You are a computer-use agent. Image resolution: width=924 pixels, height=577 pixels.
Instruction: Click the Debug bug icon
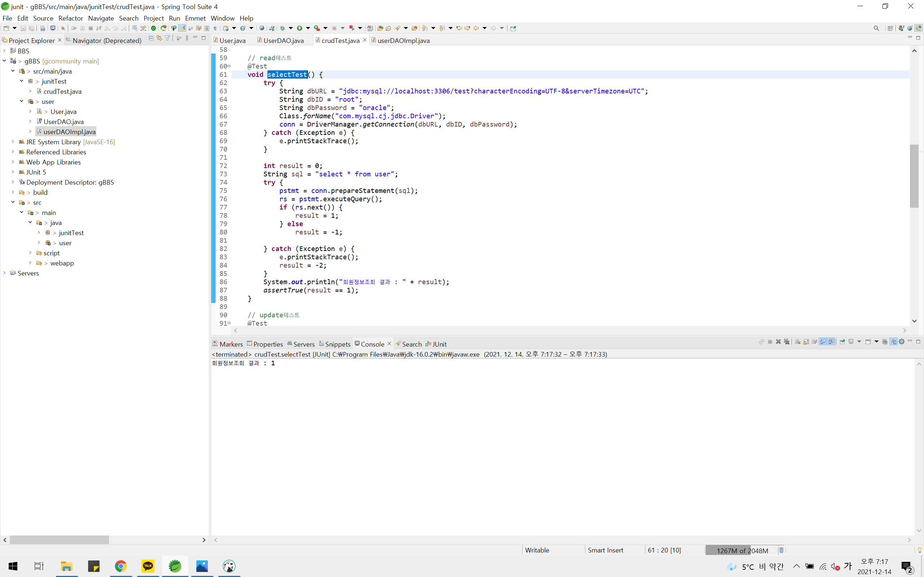[x=283, y=28]
